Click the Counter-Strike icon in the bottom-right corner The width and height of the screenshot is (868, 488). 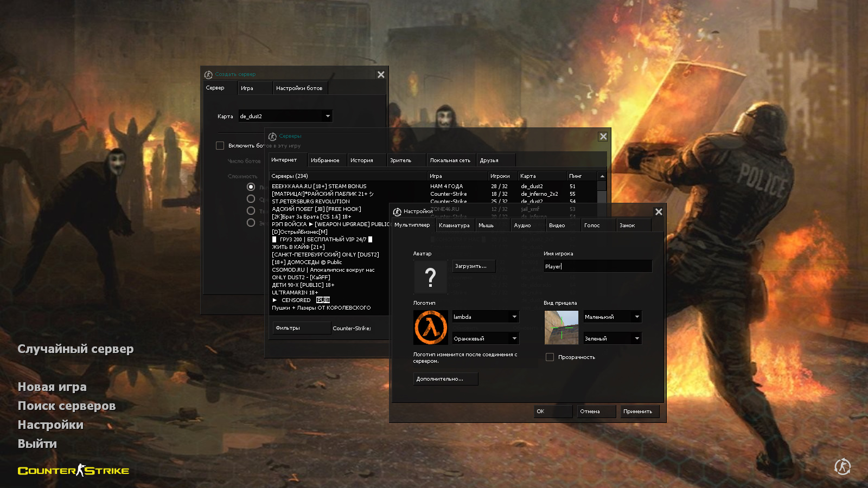pos(843,466)
